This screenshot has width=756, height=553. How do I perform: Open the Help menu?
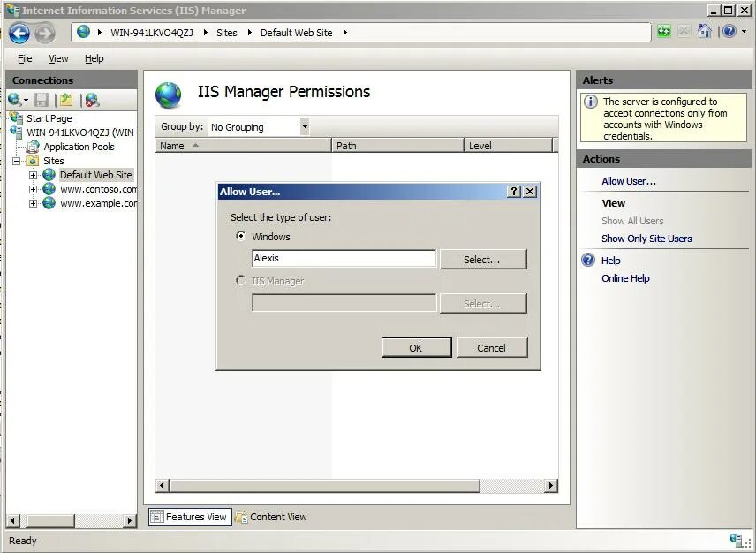[94, 58]
